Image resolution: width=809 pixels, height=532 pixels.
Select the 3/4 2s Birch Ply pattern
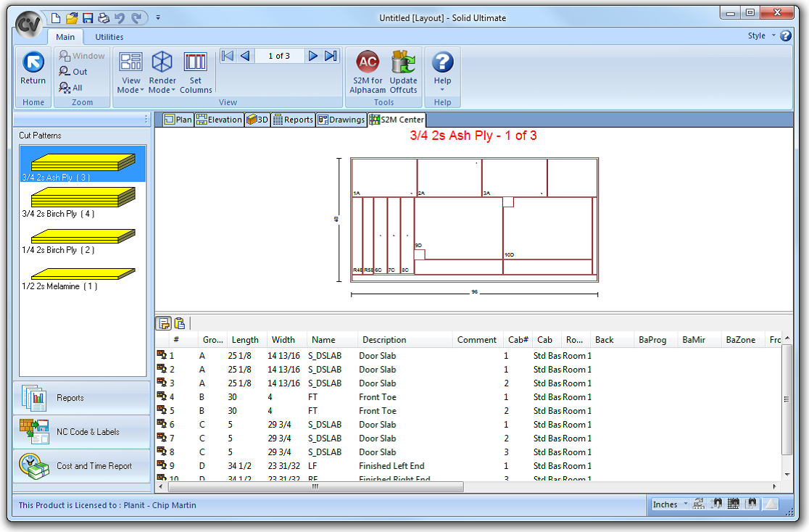[x=83, y=201]
